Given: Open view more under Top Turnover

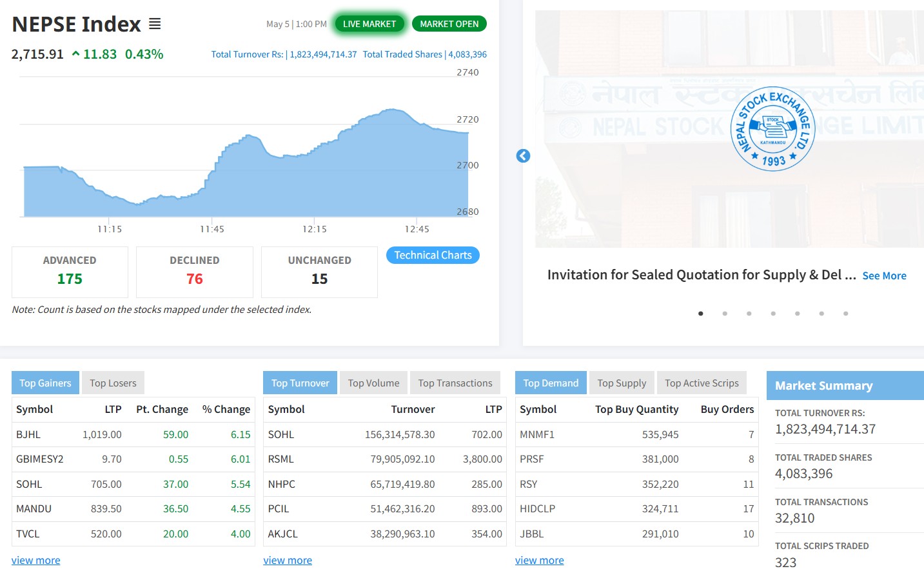Looking at the screenshot, I should pos(288,560).
